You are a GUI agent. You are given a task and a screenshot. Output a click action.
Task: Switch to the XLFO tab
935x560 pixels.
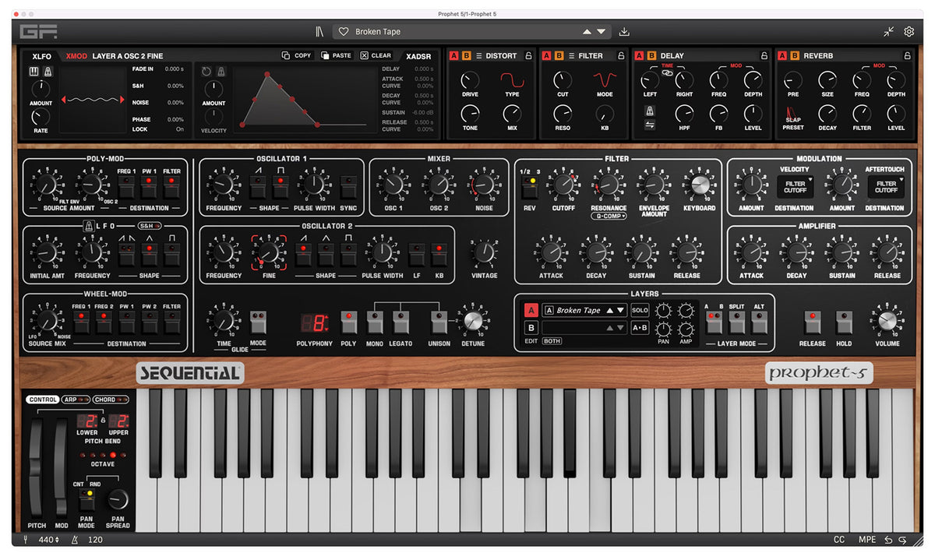(x=41, y=56)
